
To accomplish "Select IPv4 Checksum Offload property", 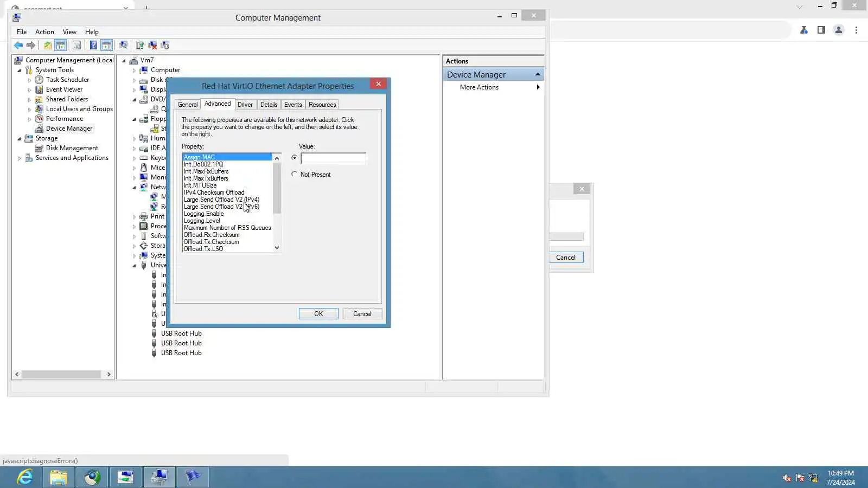I will pyautogui.click(x=214, y=192).
